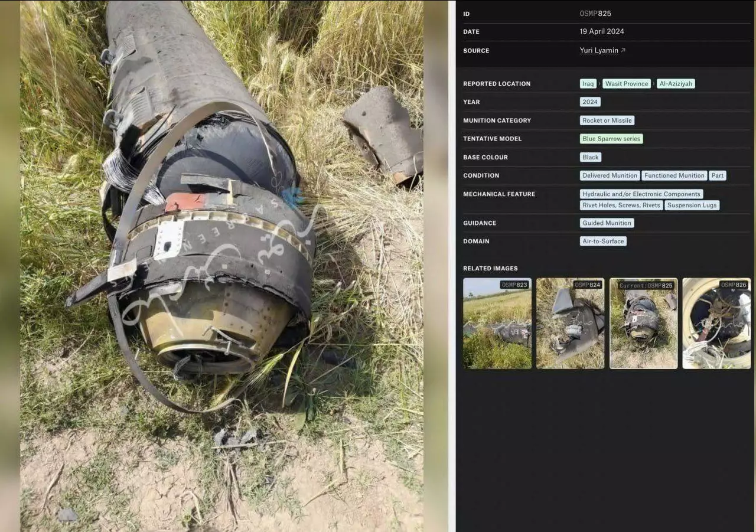Viewport: 756px width, 532px height.
Task: Select Rivet Holes, Screws, Rivets tag
Action: tap(621, 205)
